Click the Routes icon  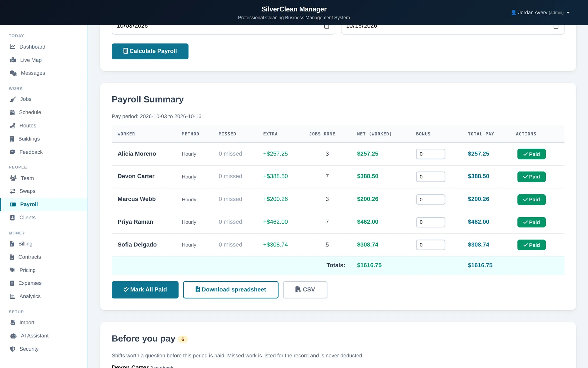point(13,126)
